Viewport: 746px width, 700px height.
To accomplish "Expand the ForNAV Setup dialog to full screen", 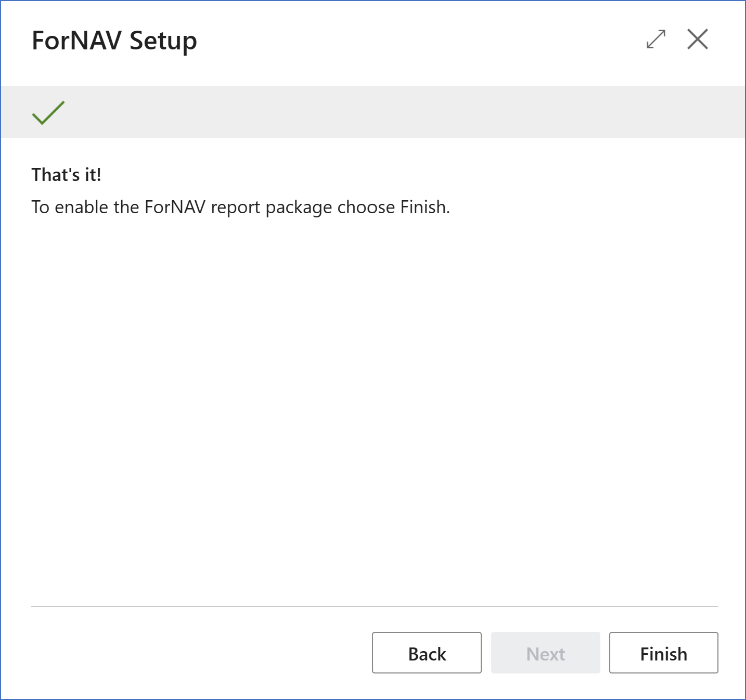I will pos(656,39).
